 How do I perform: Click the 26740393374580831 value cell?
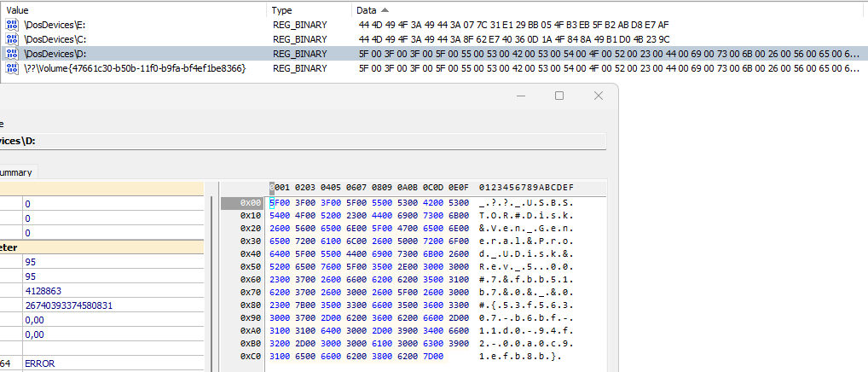[68, 305]
